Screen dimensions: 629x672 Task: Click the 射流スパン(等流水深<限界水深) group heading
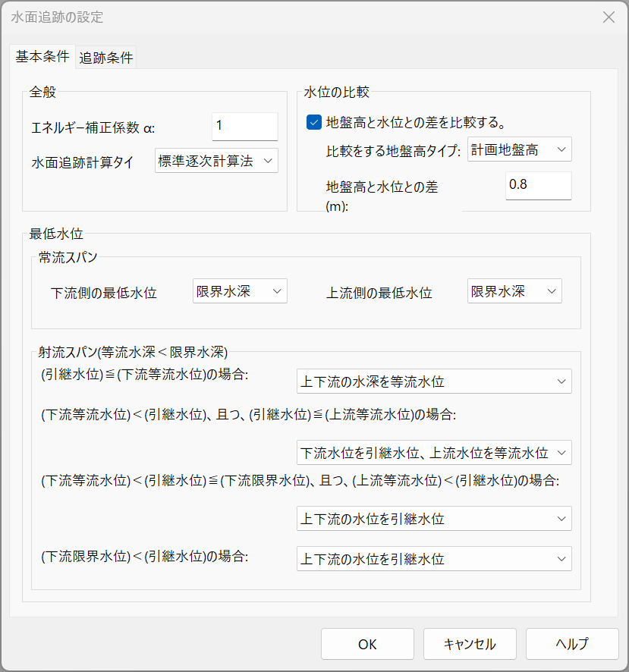133,352
